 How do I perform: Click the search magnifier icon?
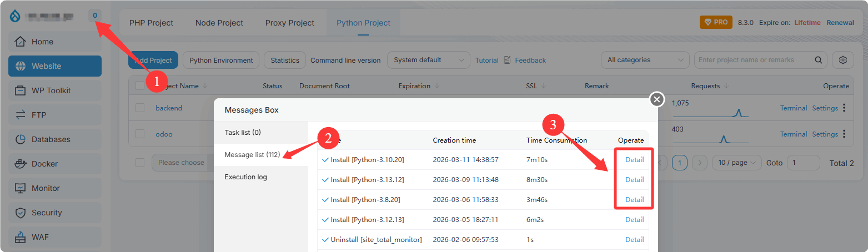[x=818, y=60]
